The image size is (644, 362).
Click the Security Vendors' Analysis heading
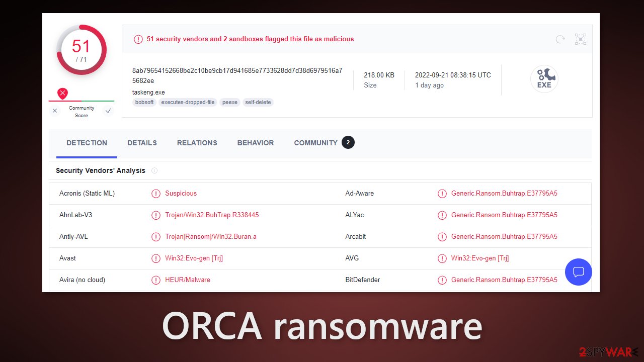coord(101,170)
